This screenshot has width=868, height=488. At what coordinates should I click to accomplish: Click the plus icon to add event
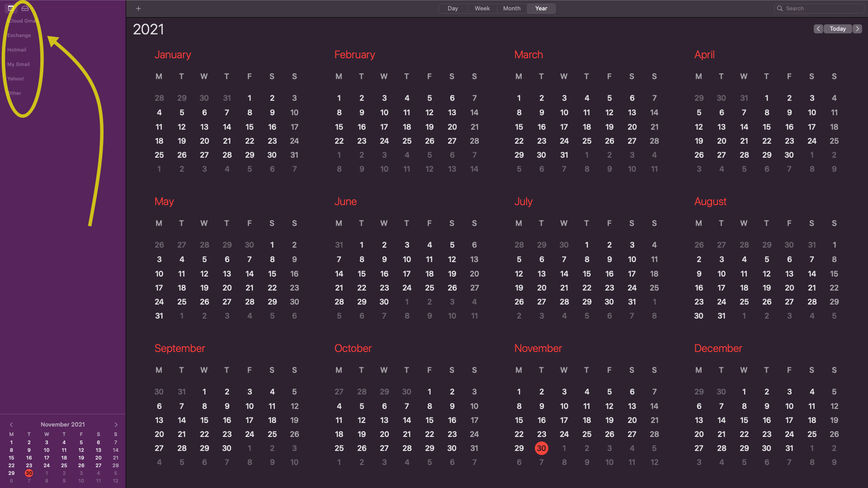138,9
